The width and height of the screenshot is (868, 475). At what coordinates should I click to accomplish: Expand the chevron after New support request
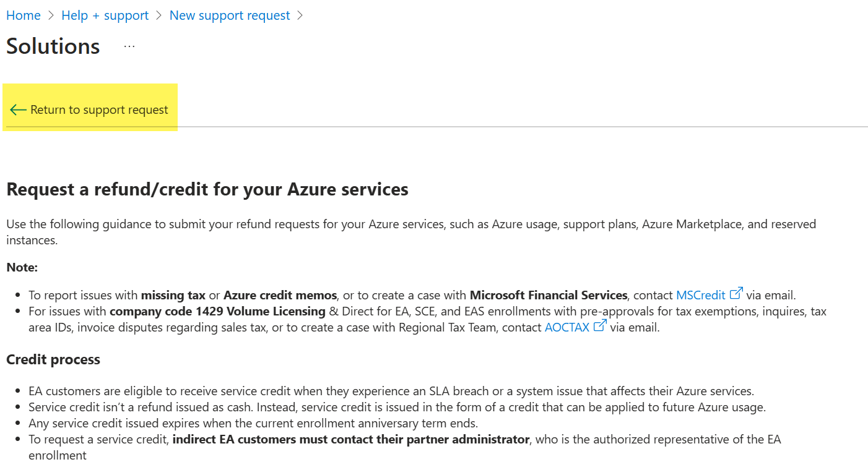tap(300, 15)
